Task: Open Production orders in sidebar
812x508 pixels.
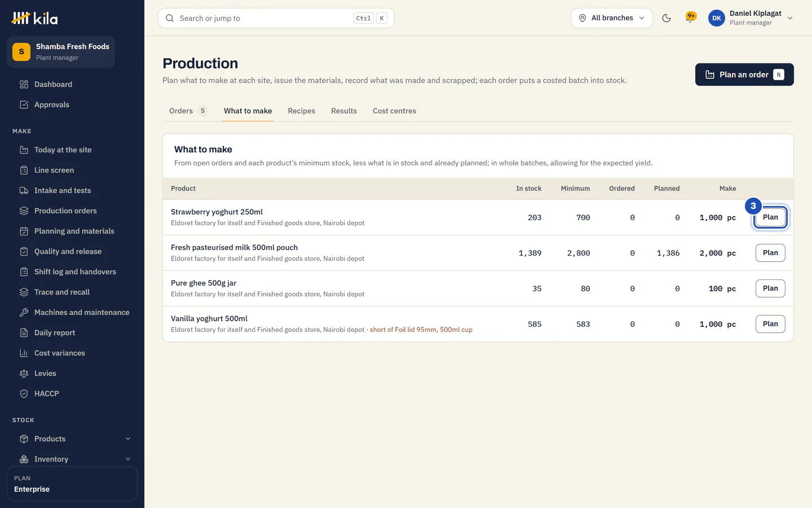Action: (72, 211)
